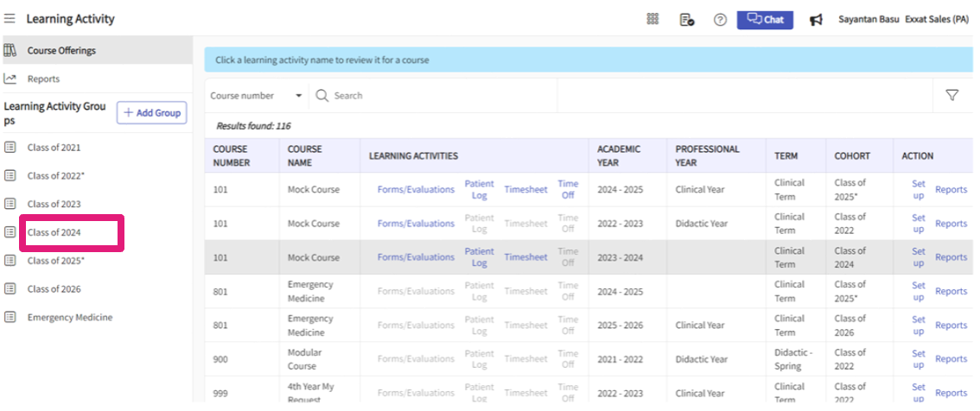Screen dimensions: 980x411
Task: Open the Chat button
Action: [x=765, y=19]
